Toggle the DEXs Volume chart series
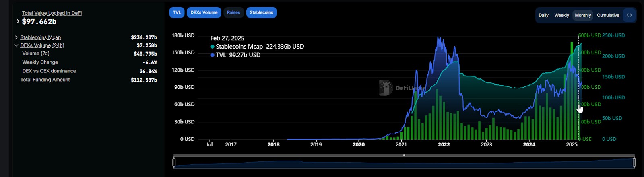 [204, 12]
